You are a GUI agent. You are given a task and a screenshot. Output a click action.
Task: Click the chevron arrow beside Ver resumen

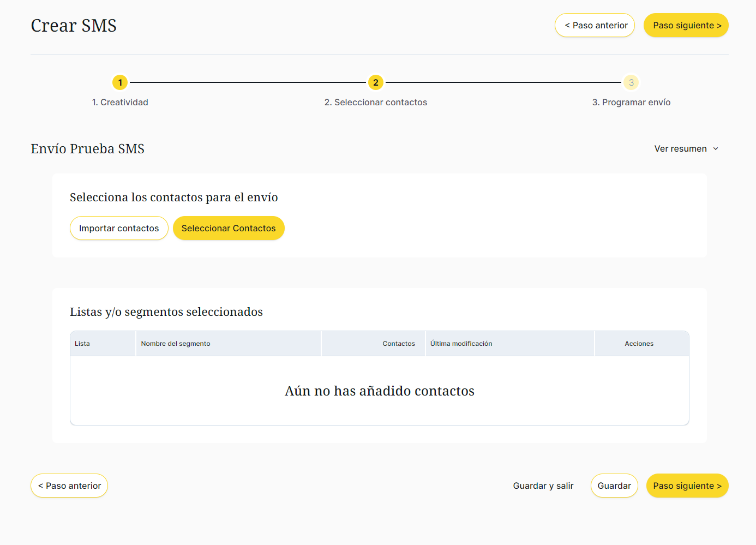[x=716, y=149]
